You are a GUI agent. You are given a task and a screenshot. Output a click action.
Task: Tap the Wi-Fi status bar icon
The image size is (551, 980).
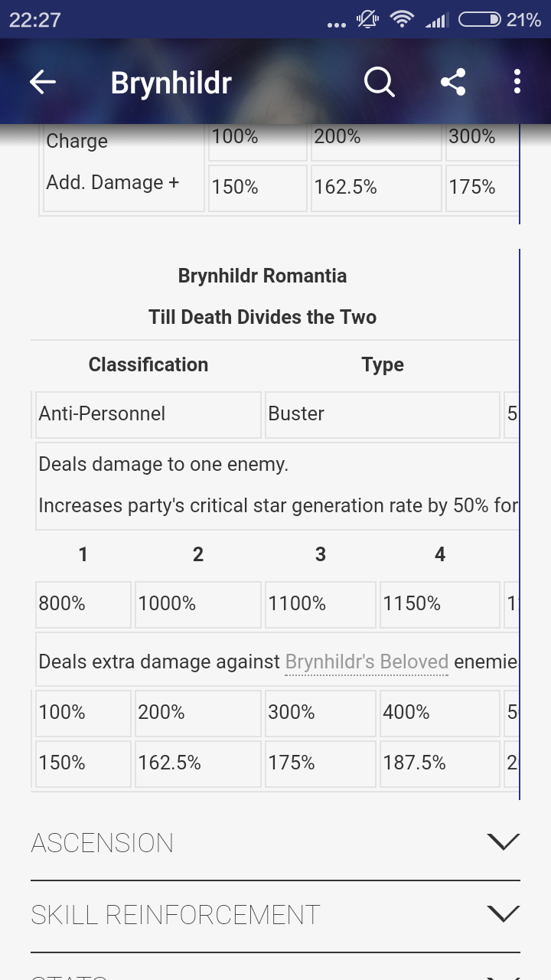tap(402, 19)
